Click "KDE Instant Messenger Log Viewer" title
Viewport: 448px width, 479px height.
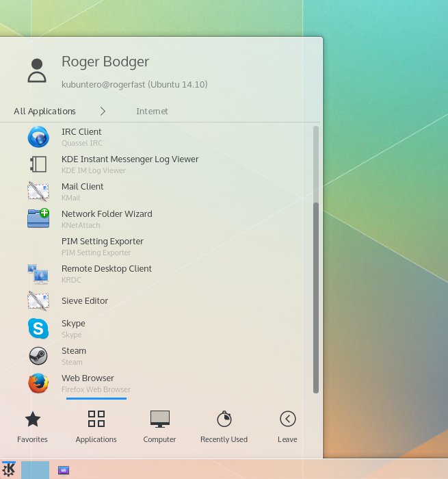coord(130,159)
